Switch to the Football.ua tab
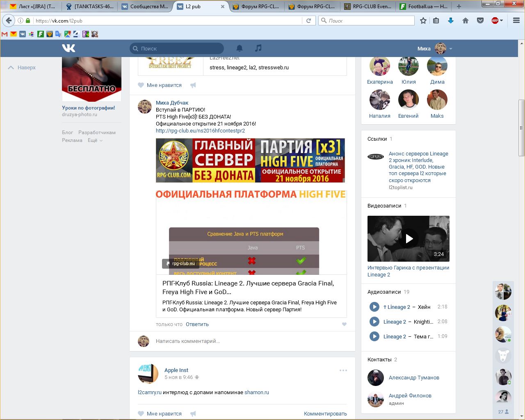Image resolution: width=525 pixels, height=420 pixels. [424, 6]
